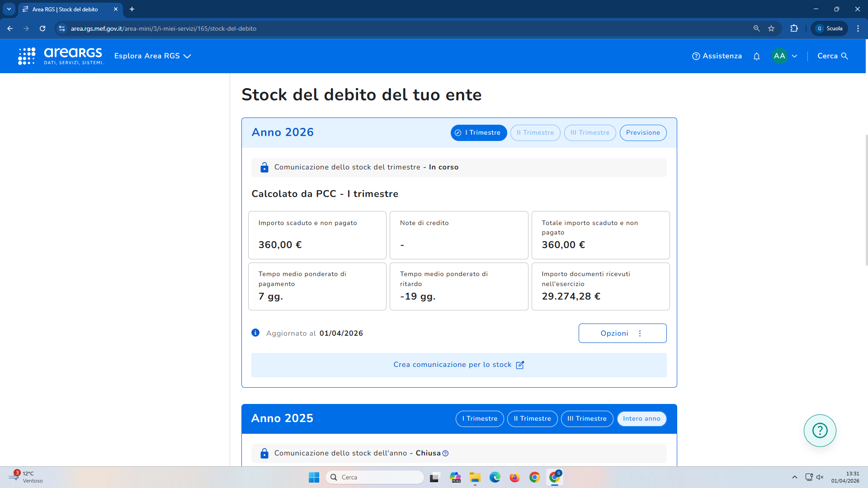This screenshot has height=488, width=868.
Task: Expand the Esplora Area RGS menu
Action: point(152,56)
